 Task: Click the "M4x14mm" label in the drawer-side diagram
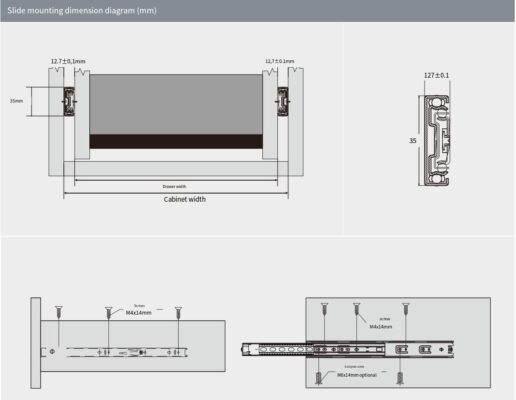point(139,313)
